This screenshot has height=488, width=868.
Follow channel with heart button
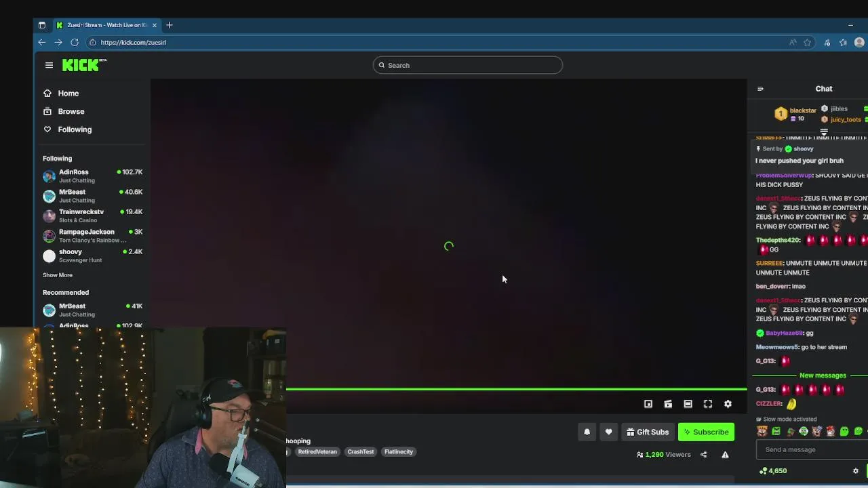click(x=608, y=432)
